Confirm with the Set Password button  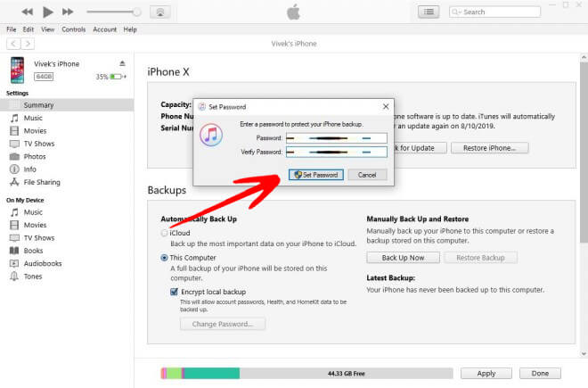tap(316, 175)
